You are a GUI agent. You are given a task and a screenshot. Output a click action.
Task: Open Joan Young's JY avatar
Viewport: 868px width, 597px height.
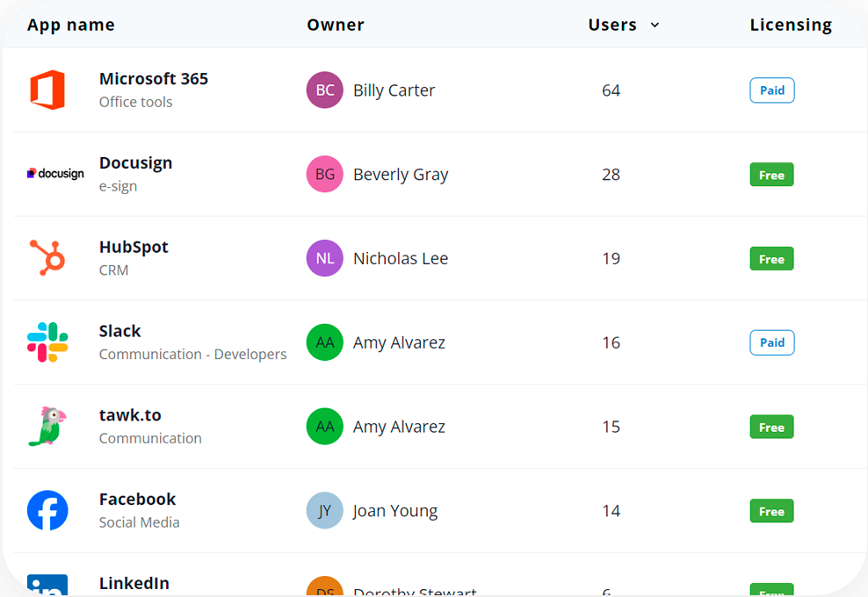point(325,510)
